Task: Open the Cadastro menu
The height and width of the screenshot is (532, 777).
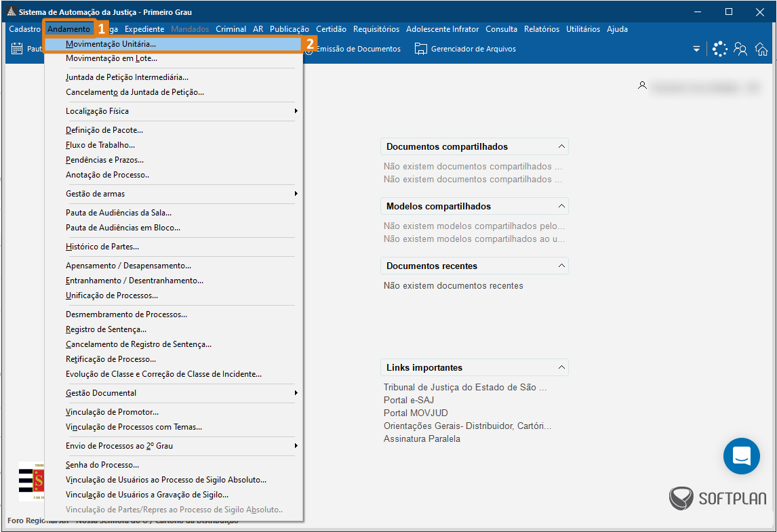Action: pyautogui.click(x=24, y=28)
